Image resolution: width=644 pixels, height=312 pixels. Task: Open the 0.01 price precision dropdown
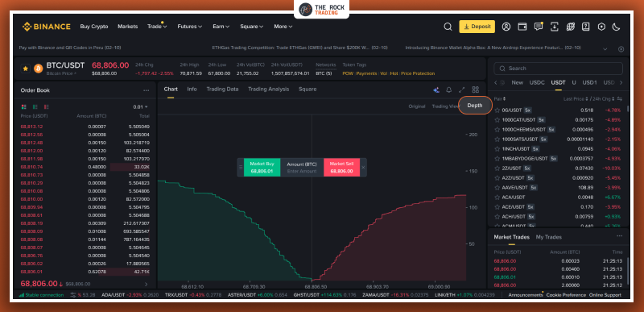(x=140, y=107)
